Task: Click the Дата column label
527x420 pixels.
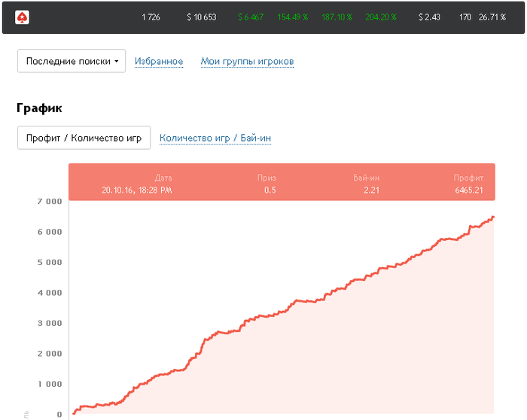Action: (x=163, y=178)
